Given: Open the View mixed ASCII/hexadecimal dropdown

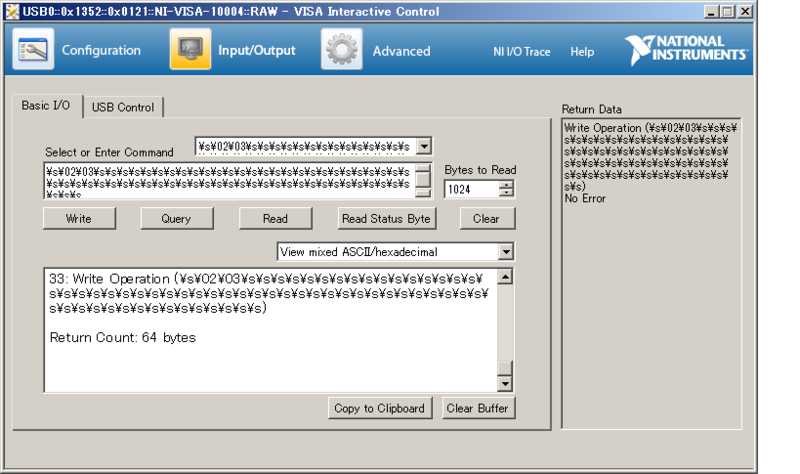Looking at the screenshot, I should click(x=506, y=252).
